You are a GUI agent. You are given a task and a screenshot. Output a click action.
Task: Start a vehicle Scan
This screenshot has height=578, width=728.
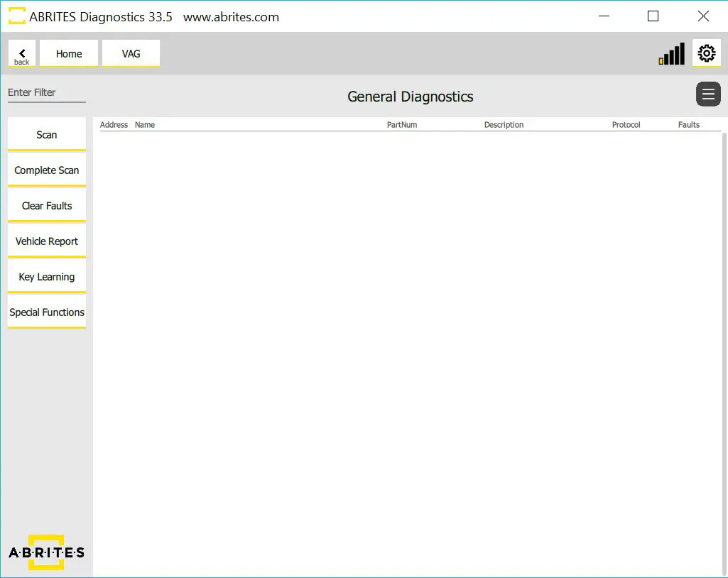coord(46,133)
